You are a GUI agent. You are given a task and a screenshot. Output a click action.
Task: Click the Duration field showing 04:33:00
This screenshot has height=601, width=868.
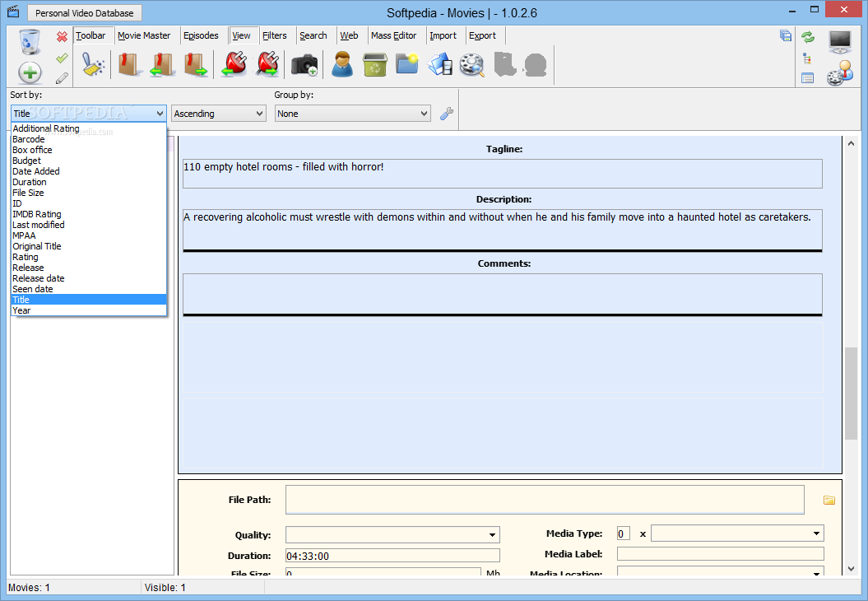tap(393, 556)
